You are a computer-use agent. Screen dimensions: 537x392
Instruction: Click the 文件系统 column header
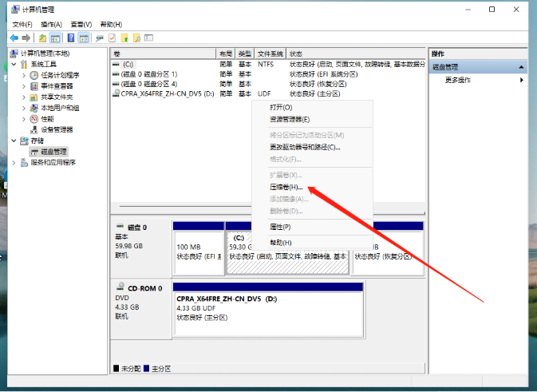(270, 53)
